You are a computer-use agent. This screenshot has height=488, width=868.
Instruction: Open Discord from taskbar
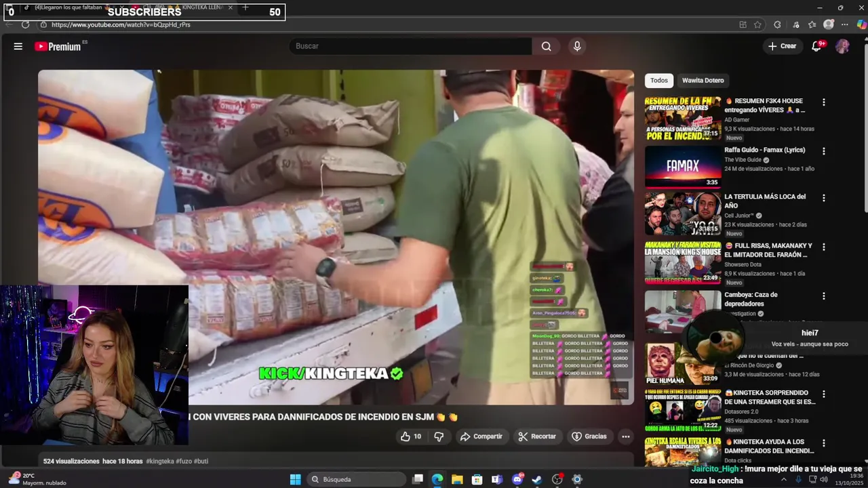(x=517, y=479)
